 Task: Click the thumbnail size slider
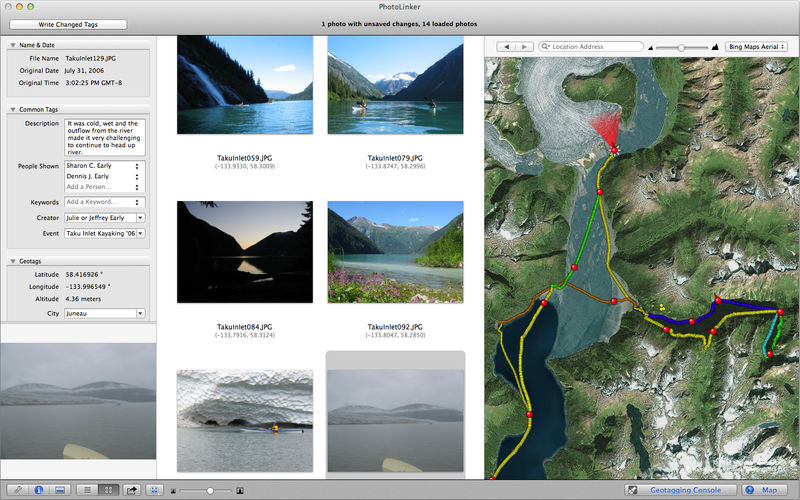pyautogui.click(x=207, y=491)
